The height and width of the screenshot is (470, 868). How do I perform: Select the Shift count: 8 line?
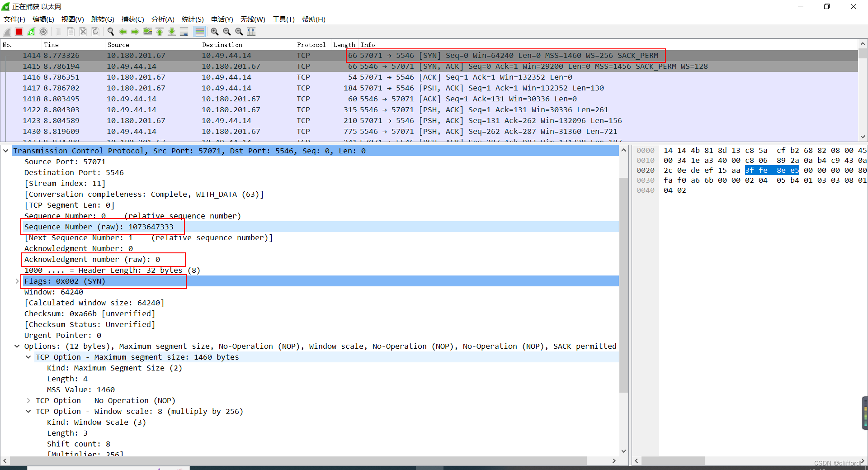(78, 444)
